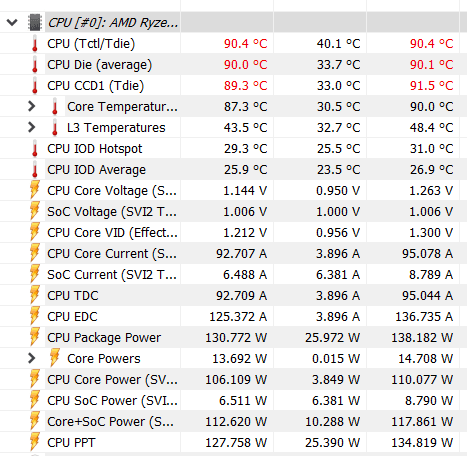Click the thermometer icon for L3 Temperatures
467x456 pixels.
55,128
